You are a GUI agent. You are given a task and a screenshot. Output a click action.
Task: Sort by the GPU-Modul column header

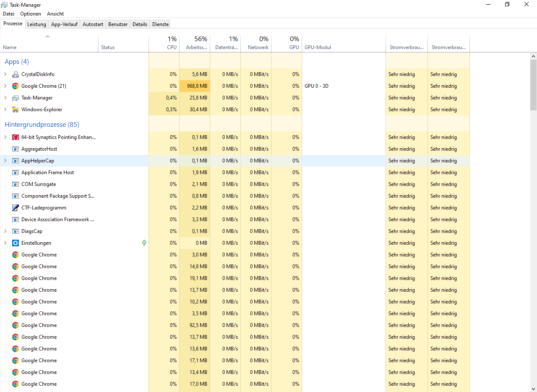[344, 44]
